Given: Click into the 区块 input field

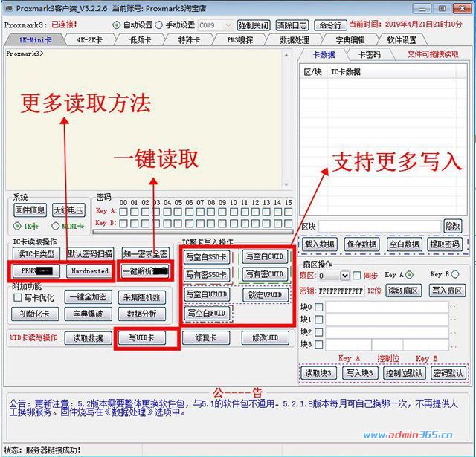Looking at the screenshot, I should pos(379,226).
